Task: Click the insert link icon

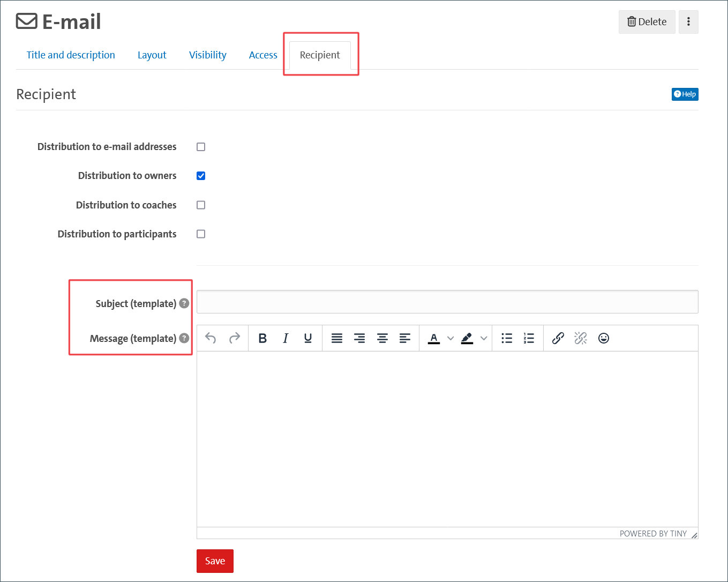Action: [558, 338]
